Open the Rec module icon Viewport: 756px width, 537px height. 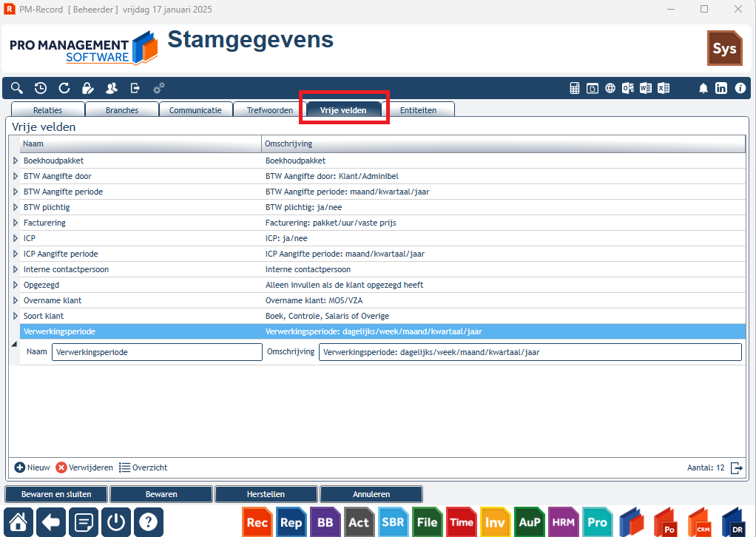pyautogui.click(x=257, y=522)
